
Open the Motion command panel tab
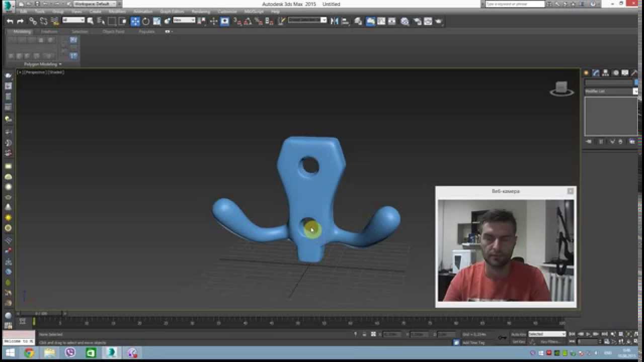pyautogui.click(x=615, y=73)
